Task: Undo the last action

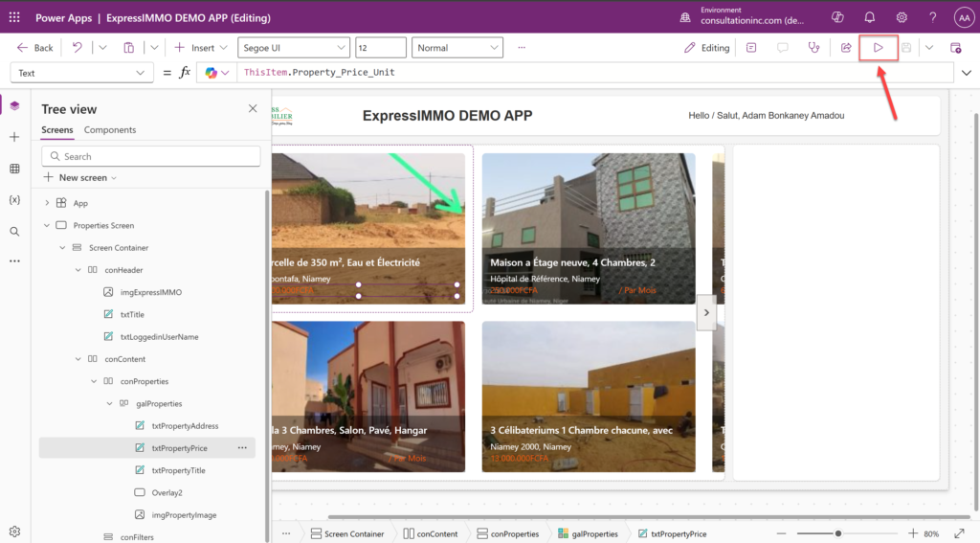Action: 77,48
